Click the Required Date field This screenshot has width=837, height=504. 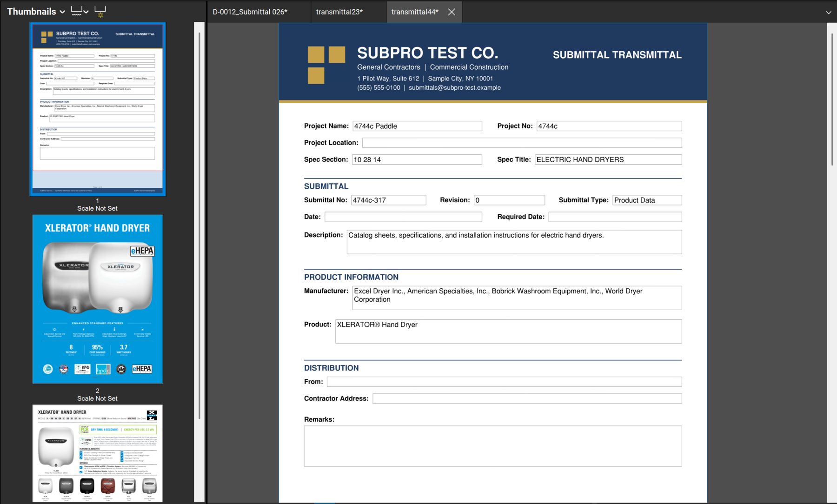click(615, 217)
